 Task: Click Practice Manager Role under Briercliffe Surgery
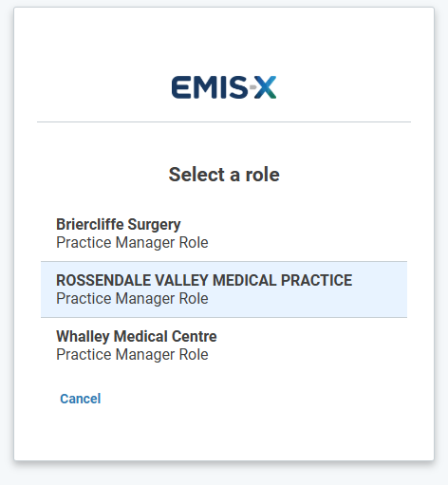tap(132, 243)
